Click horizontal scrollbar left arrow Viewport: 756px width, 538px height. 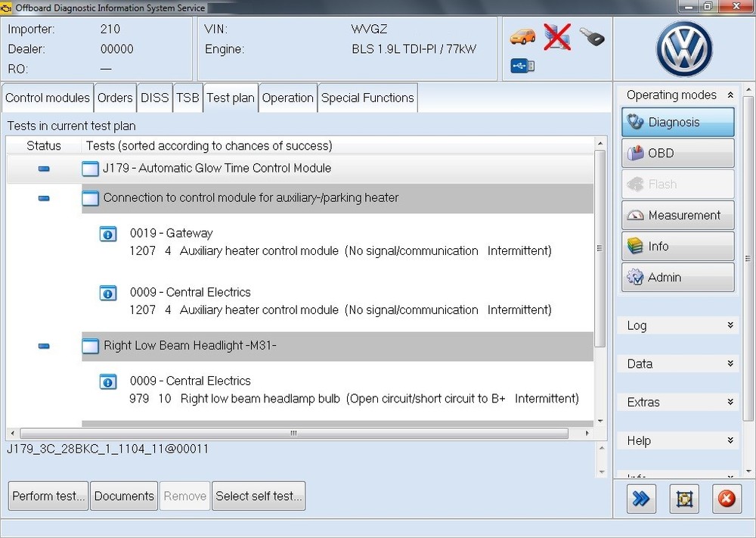click(x=13, y=434)
